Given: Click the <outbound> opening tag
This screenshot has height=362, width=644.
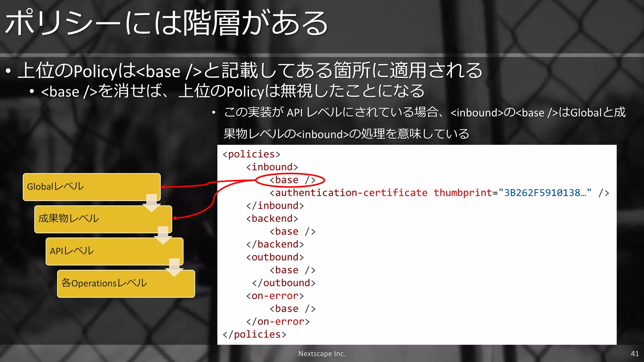Looking at the screenshot, I should click(x=275, y=257).
